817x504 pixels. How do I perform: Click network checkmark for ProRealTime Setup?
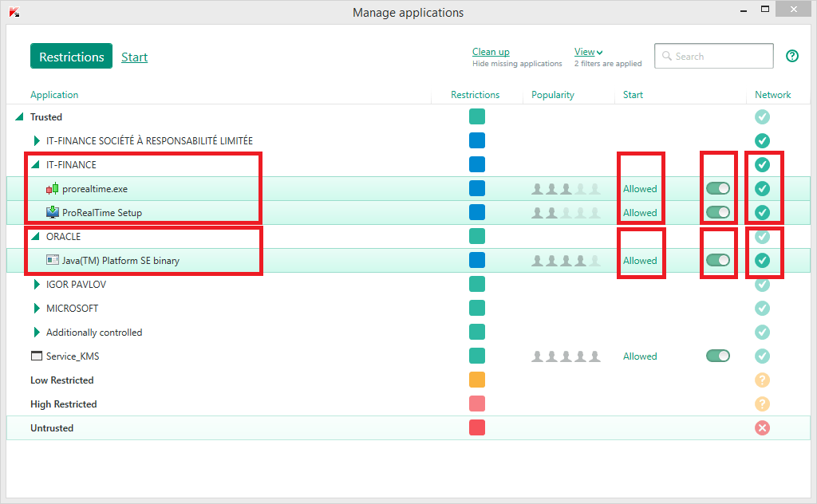pyautogui.click(x=762, y=212)
